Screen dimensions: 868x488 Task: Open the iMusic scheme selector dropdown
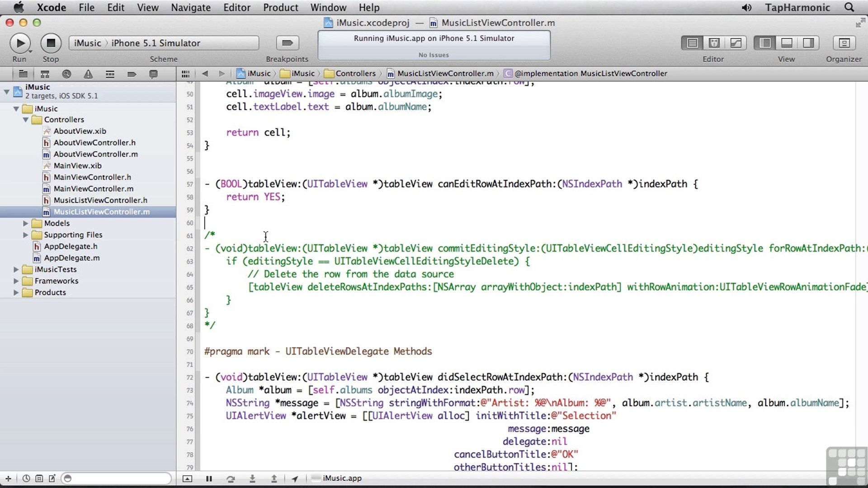point(88,43)
